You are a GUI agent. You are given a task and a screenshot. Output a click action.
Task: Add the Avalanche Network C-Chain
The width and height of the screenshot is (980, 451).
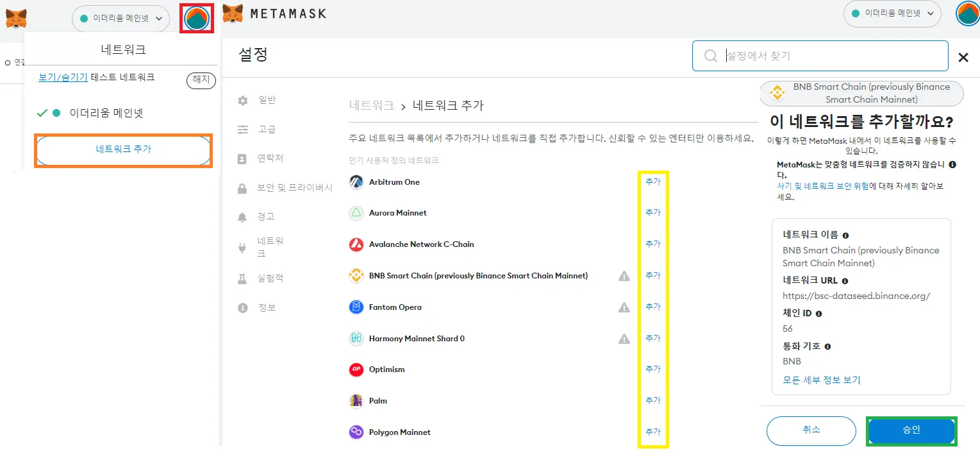(x=653, y=244)
